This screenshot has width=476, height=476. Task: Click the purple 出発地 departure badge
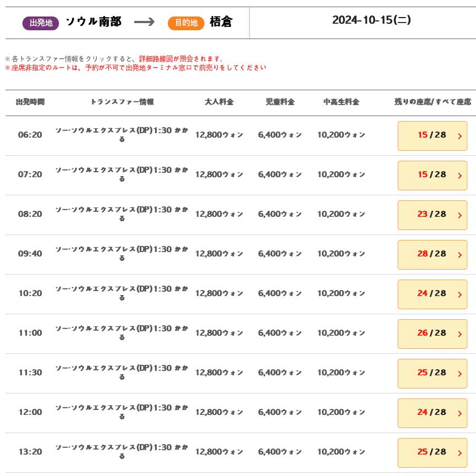click(41, 23)
